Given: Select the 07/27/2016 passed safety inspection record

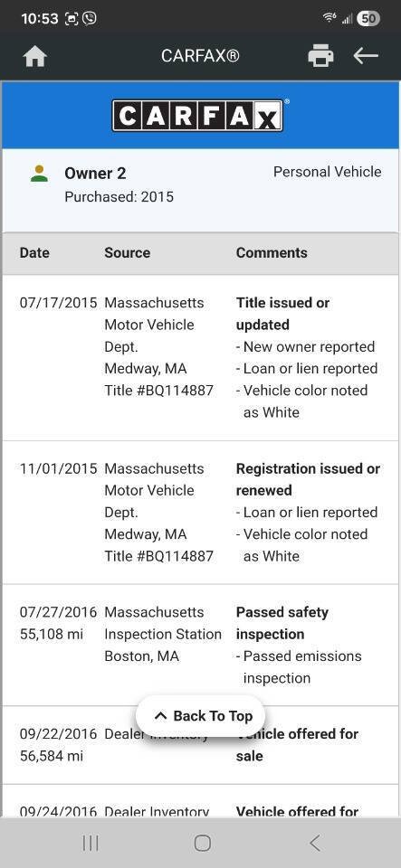Looking at the screenshot, I should click(x=201, y=646).
